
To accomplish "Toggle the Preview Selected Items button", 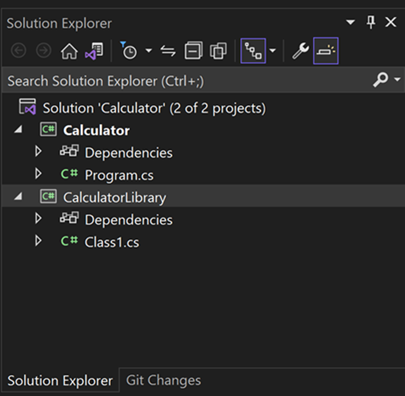I will pos(326,51).
